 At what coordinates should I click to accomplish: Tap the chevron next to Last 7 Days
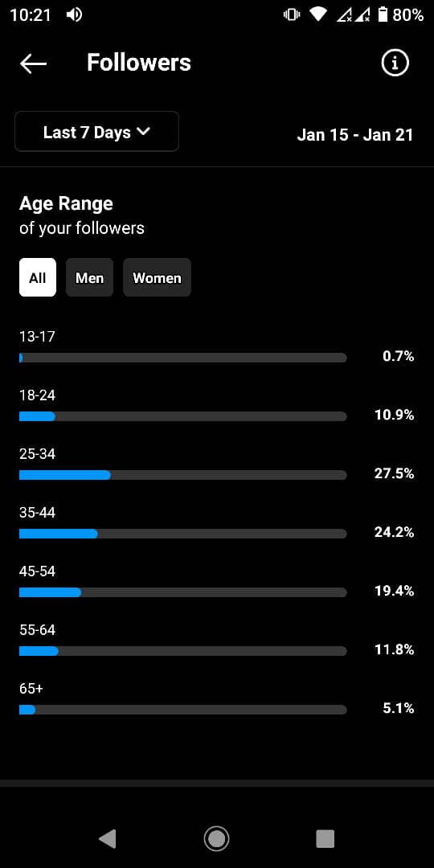coord(143,132)
